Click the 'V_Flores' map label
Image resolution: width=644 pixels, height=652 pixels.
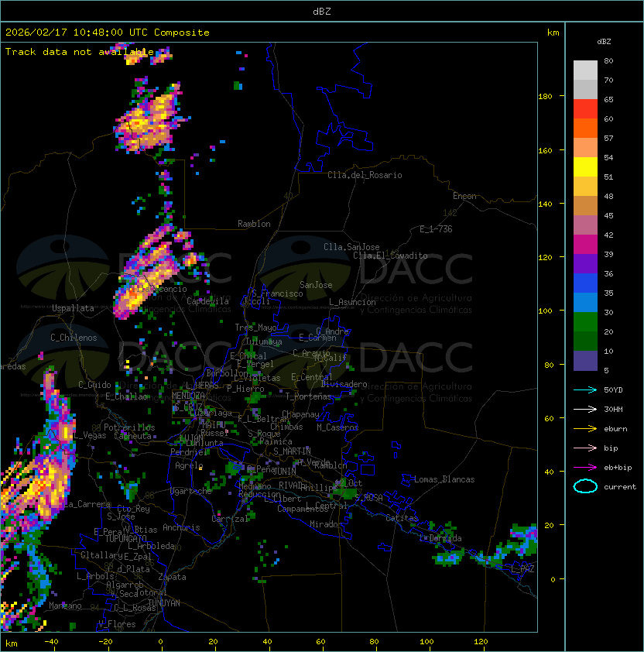tap(117, 625)
